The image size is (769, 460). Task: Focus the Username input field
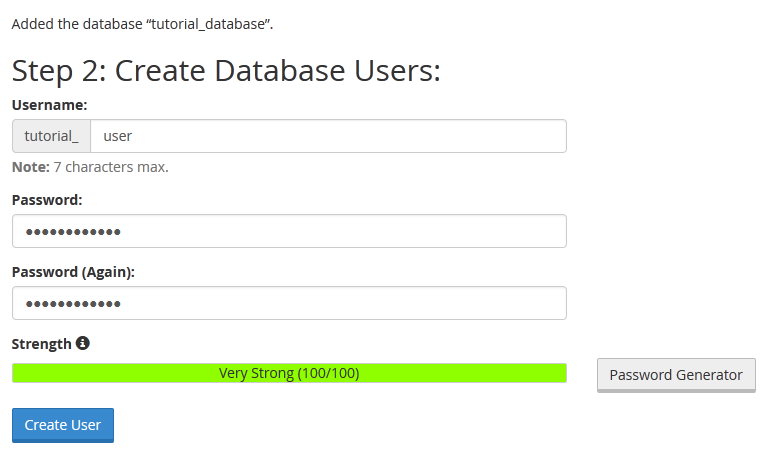[x=328, y=136]
